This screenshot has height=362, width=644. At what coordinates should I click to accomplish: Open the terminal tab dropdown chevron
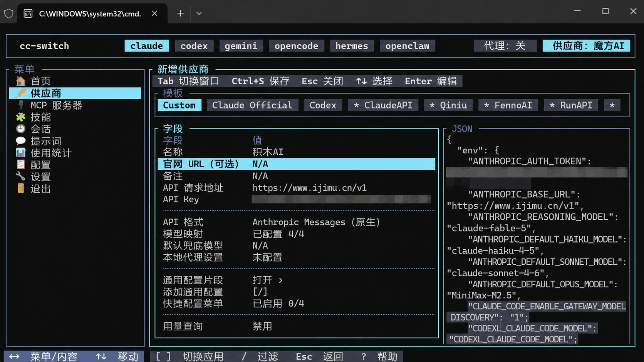tap(199, 13)
